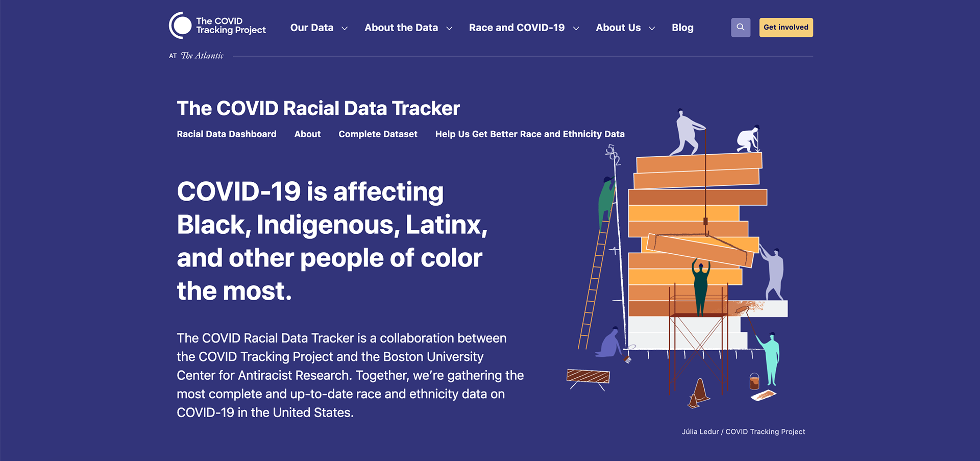Click the paragraph about Boston University collaboration
The image size is (980, 461).
point(350,375)
